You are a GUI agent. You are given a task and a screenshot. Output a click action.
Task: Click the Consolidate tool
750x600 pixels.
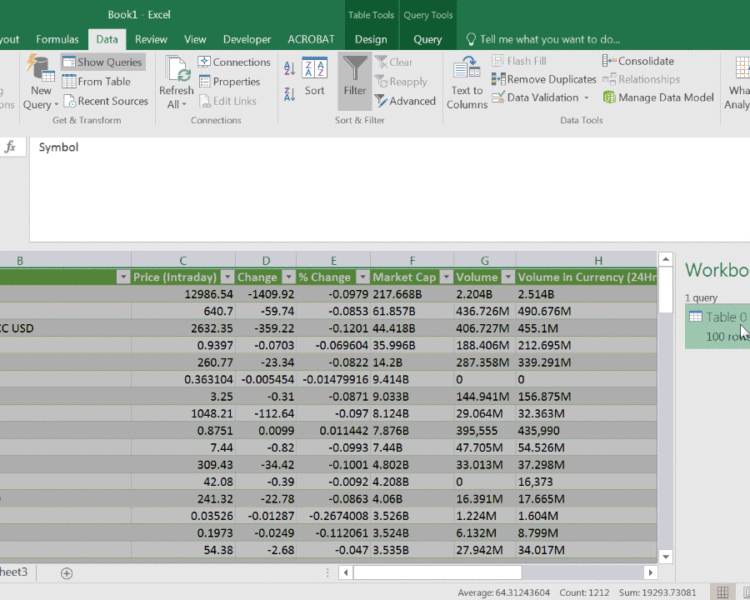[x=638, y=61]
